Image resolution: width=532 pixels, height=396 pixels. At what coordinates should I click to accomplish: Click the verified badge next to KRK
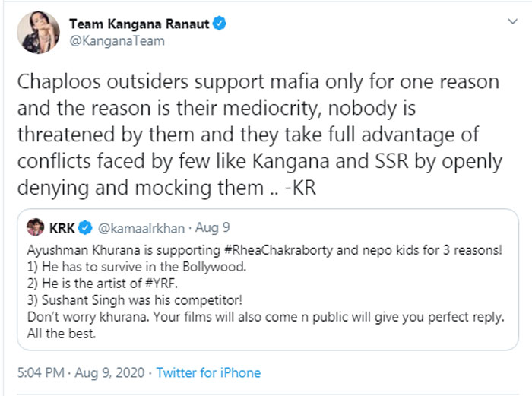(87, 227)
